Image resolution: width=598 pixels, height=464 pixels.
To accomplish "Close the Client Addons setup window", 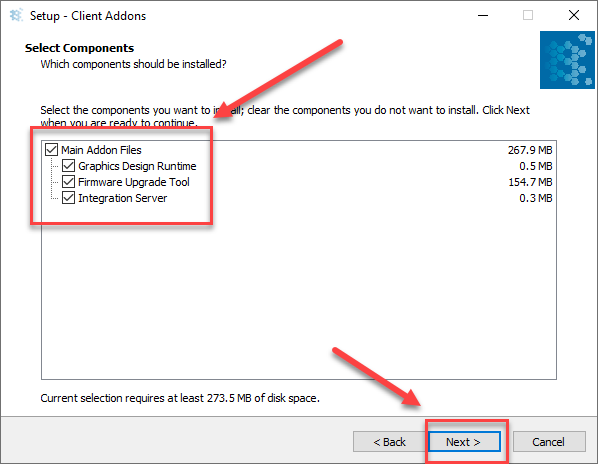I will (574, 15).
